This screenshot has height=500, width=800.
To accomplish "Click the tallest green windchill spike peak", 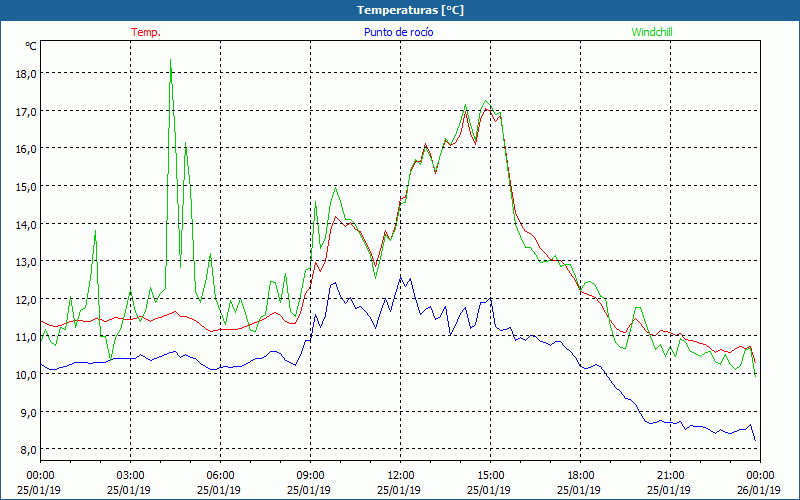I will [x=170, y=60].
